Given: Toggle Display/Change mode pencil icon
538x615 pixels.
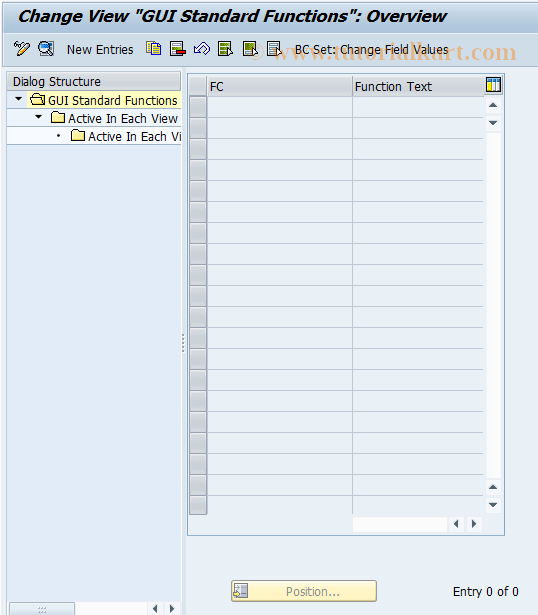Looking at the screenshot, I should click(x=22, y=49).
